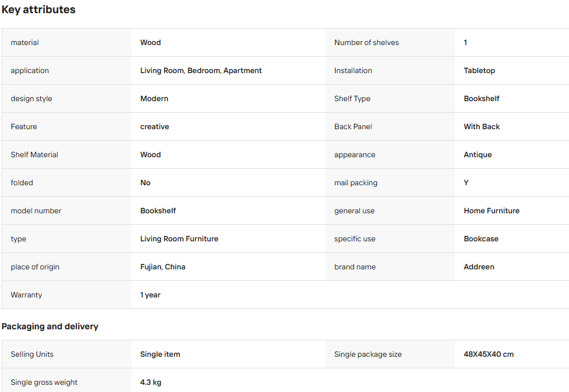Click the Number of shelves label
The image size is (569, 392).
[x=366, y=42]
